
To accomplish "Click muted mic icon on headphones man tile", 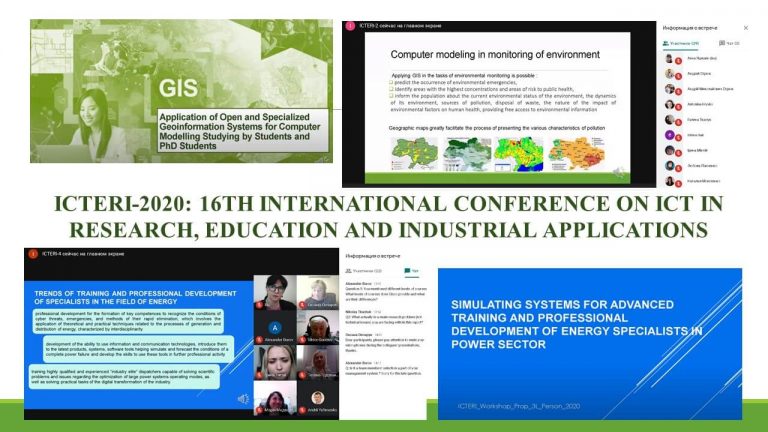I will click(303, 340).
